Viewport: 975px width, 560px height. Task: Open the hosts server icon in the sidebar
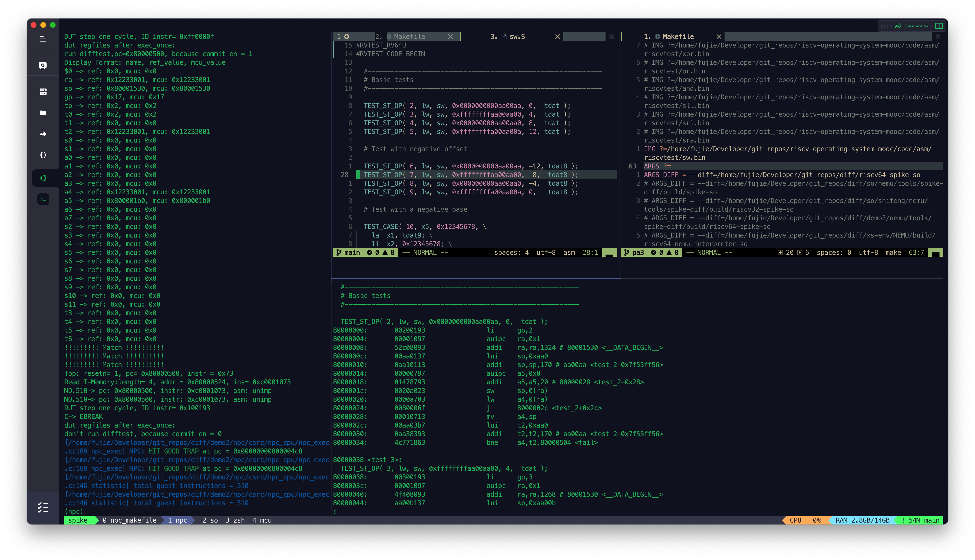click(x=43, y=92)
